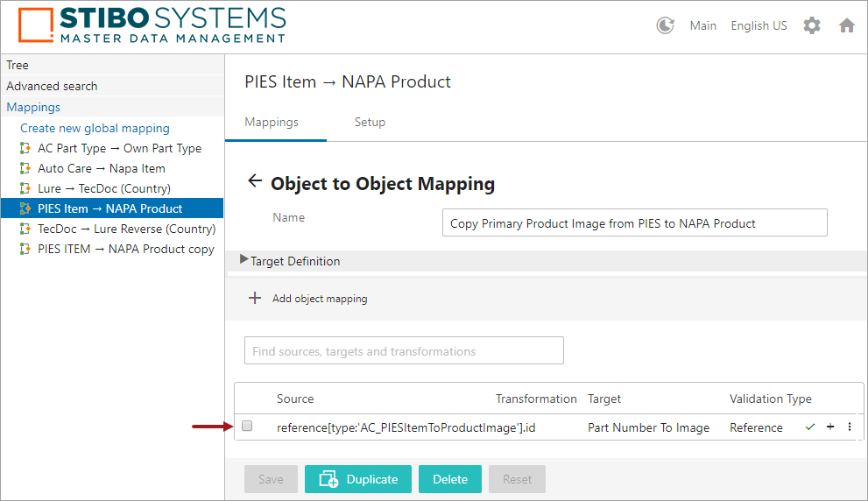The height and width of the screenshot is (501, 868).
Task: Switch to the Mappings tab
Action: [272, 122]
